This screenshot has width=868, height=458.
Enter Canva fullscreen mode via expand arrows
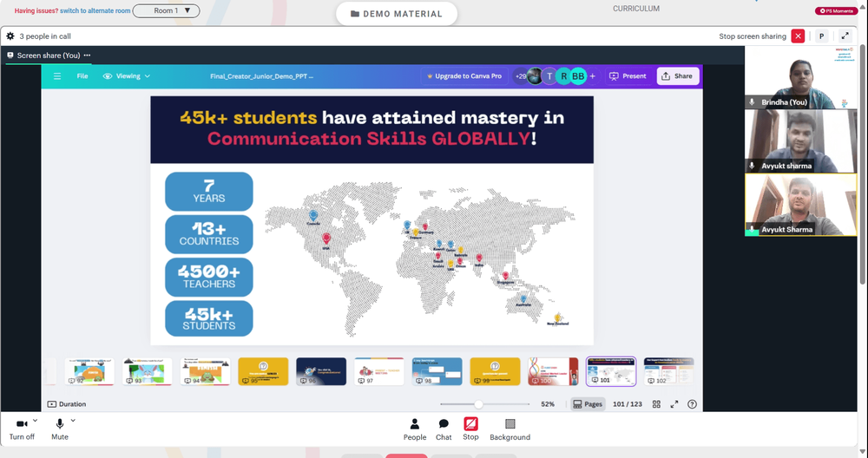pos(674,404)
